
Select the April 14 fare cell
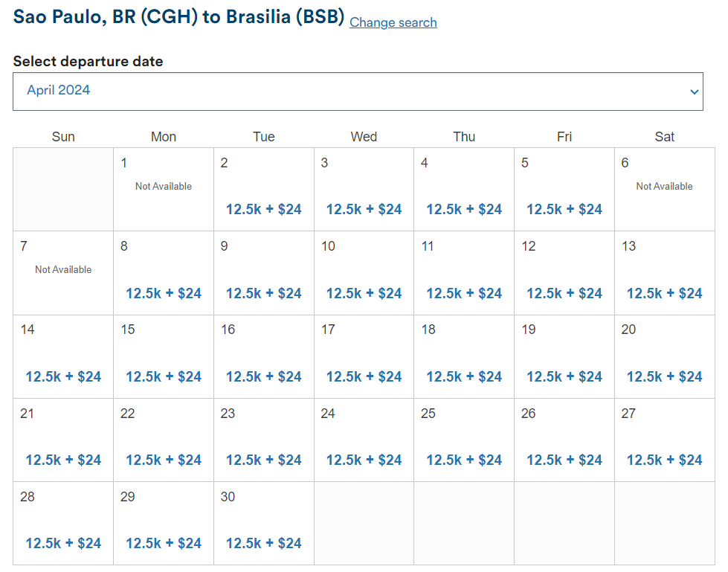[x=62, y=376]
